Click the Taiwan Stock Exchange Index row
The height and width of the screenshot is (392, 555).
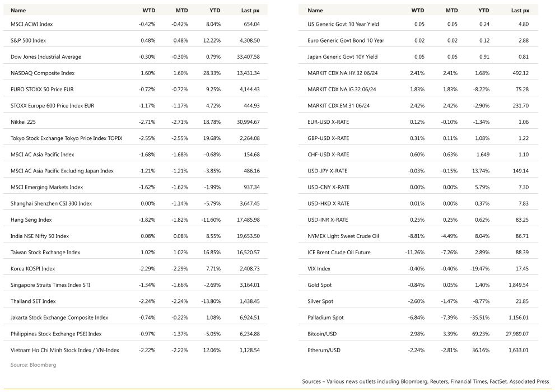tap(136, 252)
